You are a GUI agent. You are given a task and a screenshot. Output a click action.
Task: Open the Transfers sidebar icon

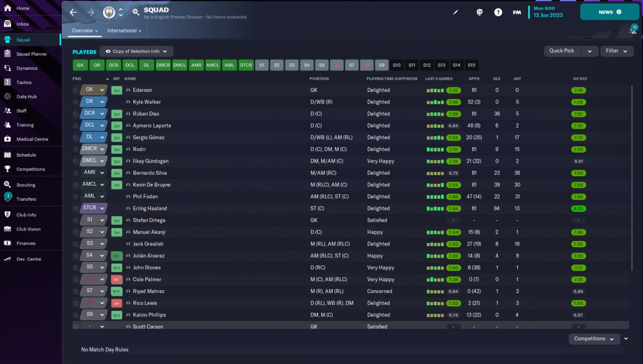click(x=8, y=198)
